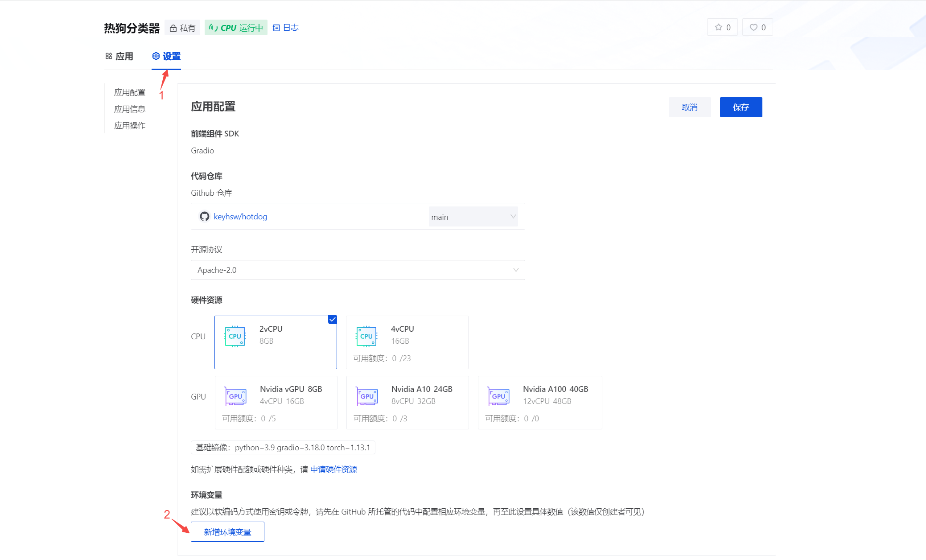
Task: Click the 新增环境变量 button
Action: click(227, 531)
